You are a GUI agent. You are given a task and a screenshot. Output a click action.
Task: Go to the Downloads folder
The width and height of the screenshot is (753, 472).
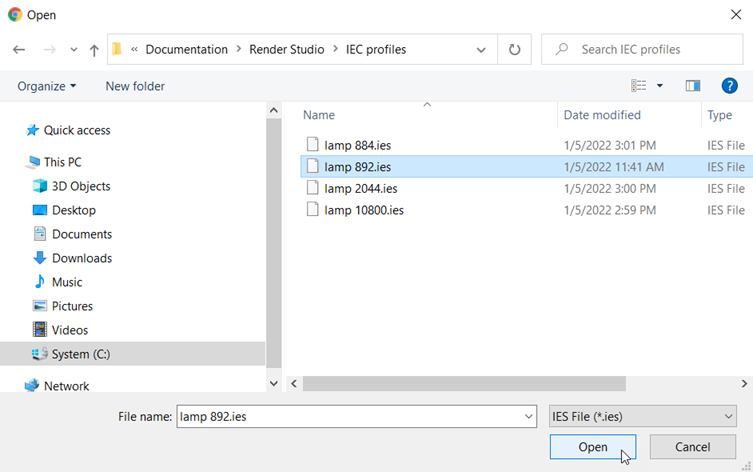(82, 258)
